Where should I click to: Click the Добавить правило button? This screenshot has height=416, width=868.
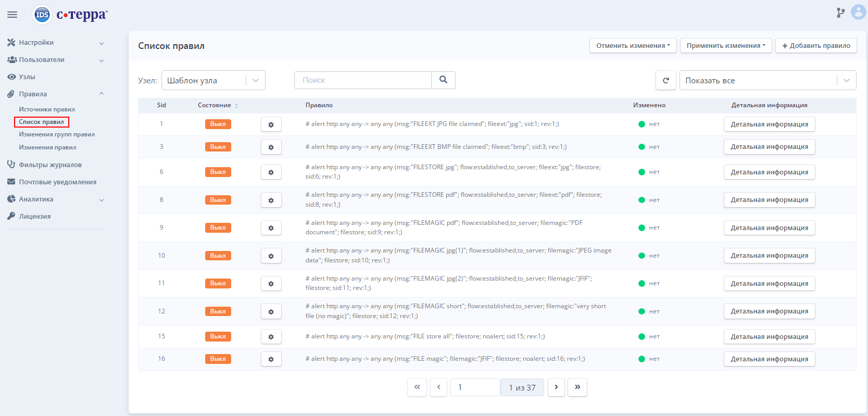point(816,46)
